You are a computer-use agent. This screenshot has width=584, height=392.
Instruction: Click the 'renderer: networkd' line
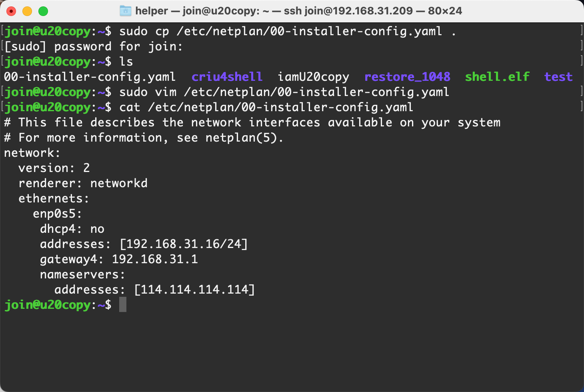[83, 183]
